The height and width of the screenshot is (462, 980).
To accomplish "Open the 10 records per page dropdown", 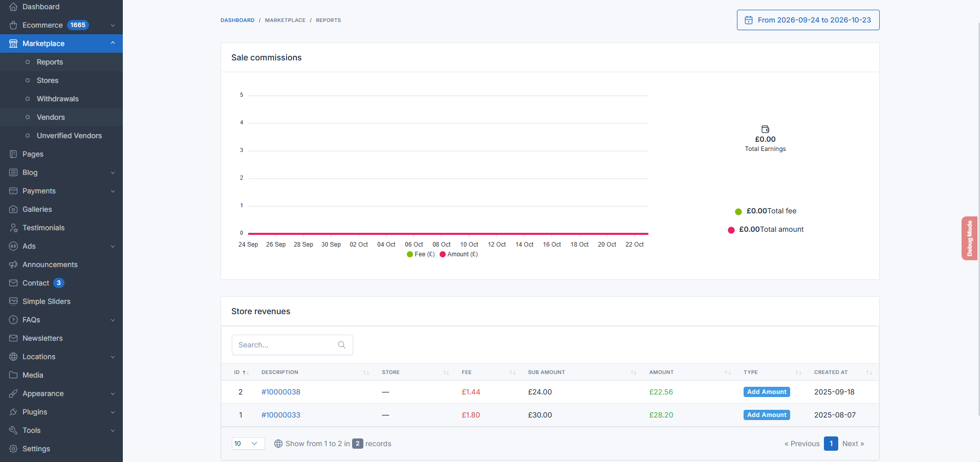I will pyautogui.click(x=248, y=444).
